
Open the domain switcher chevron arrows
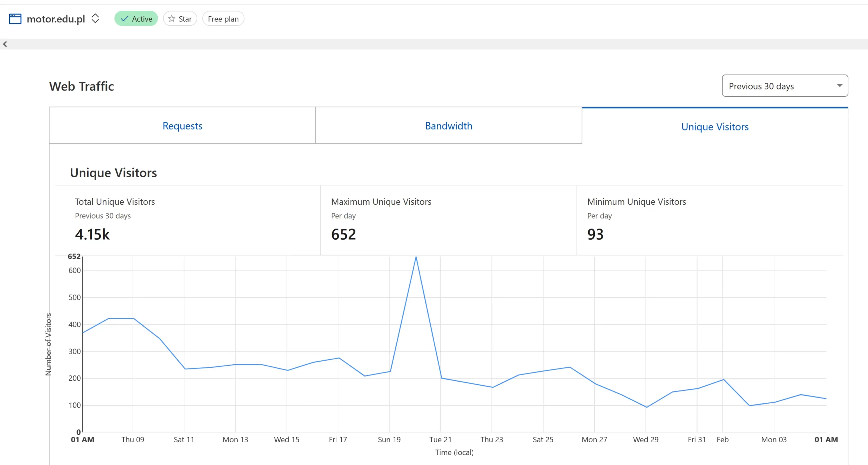click(x=95, y=19)
